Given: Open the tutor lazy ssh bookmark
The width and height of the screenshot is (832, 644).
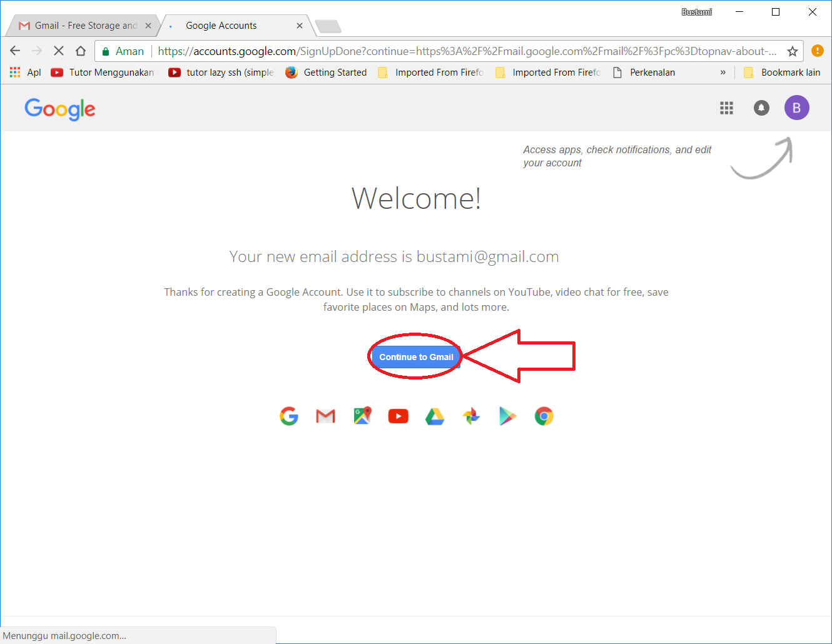Looking at the screenshot, I should [x=221, y=73].
